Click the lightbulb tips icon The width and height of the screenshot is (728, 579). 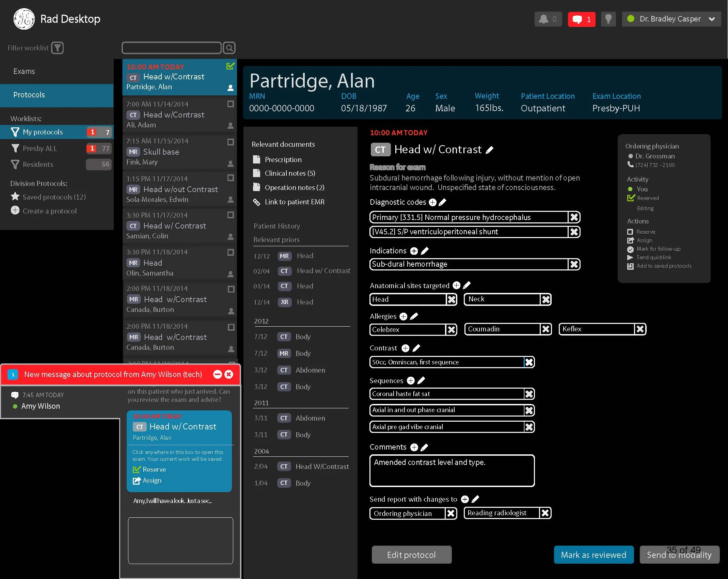(x=608, y=19)
